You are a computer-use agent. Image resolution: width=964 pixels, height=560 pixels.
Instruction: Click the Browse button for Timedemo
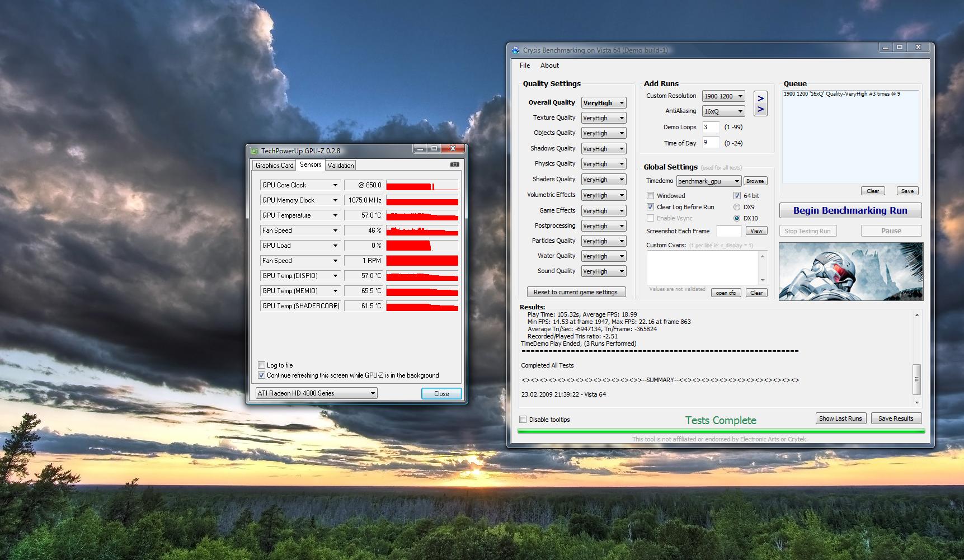755,181
